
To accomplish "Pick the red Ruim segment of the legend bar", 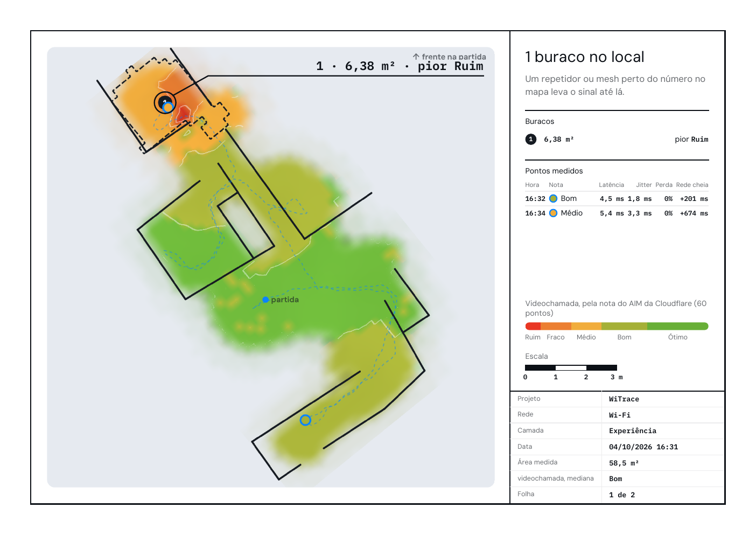I will (x=533, y=326).
